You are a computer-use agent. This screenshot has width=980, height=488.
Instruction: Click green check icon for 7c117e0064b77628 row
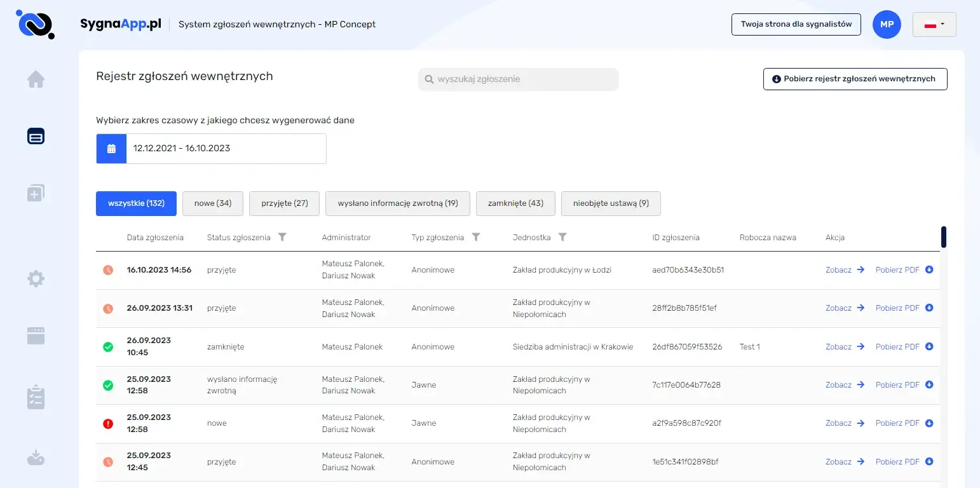[x=108, y=385]
